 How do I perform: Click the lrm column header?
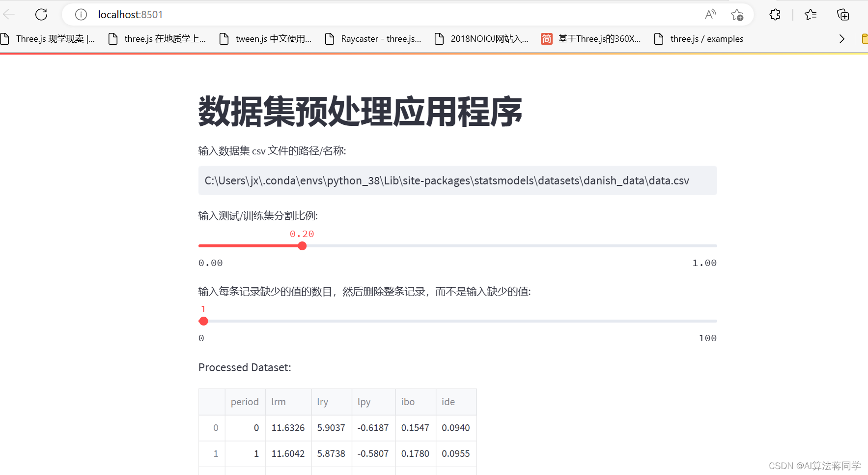point(288,402)
